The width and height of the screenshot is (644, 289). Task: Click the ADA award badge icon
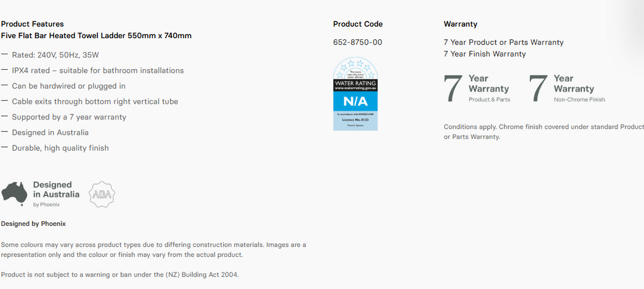point(102,194)
